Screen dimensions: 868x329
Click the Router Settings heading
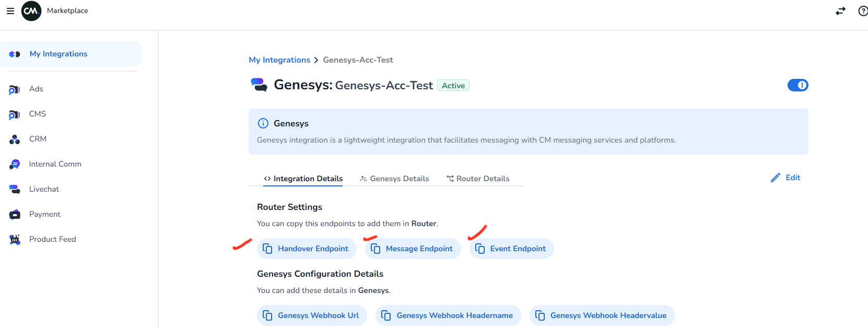[290, 207]
